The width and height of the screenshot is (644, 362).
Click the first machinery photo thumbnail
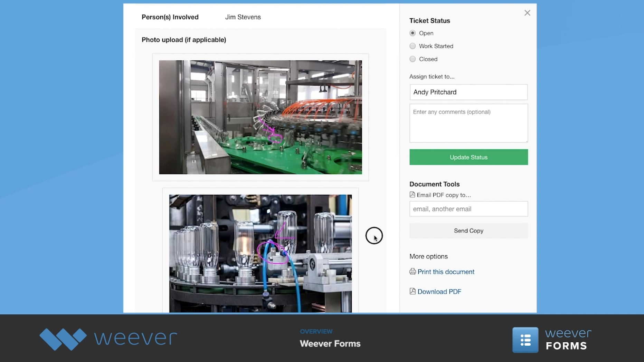click(x=261, y=117)
